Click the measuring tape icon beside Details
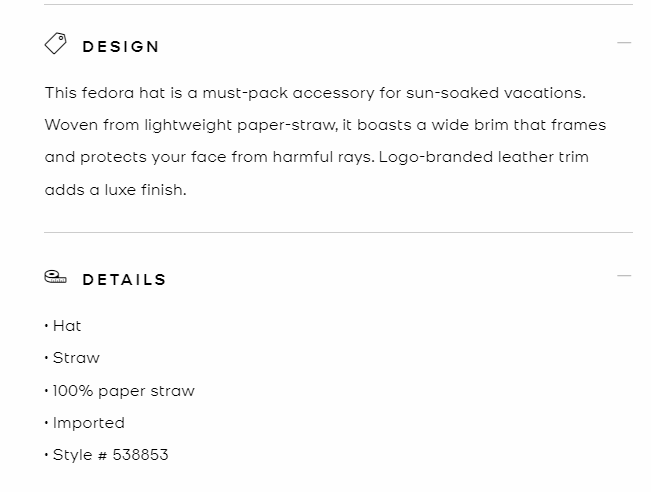The width and height of the screenshot is (651, 492). pos(56,277)
